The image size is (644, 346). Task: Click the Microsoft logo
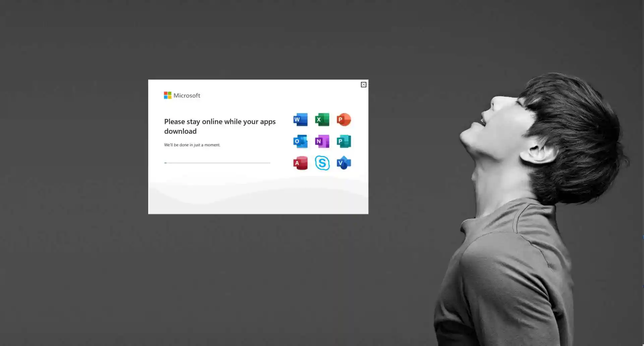[182, 95]
